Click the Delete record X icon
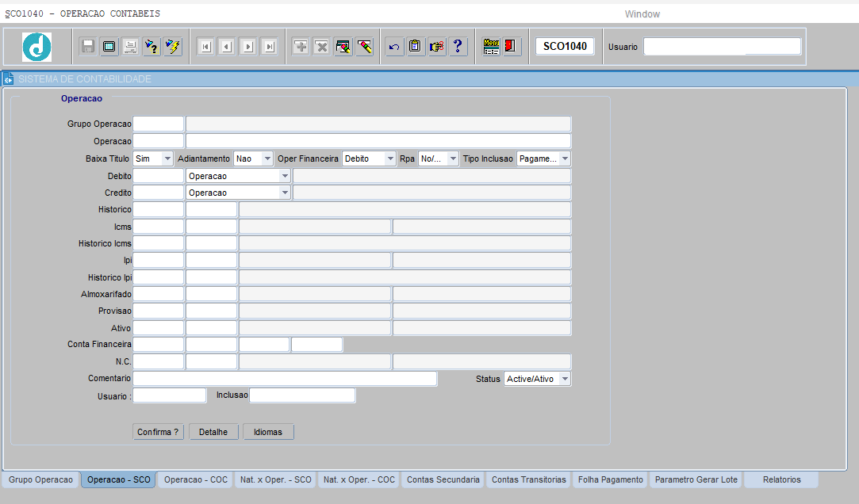The height and width of the screenshot is (504, 859). tap(321, 47)
